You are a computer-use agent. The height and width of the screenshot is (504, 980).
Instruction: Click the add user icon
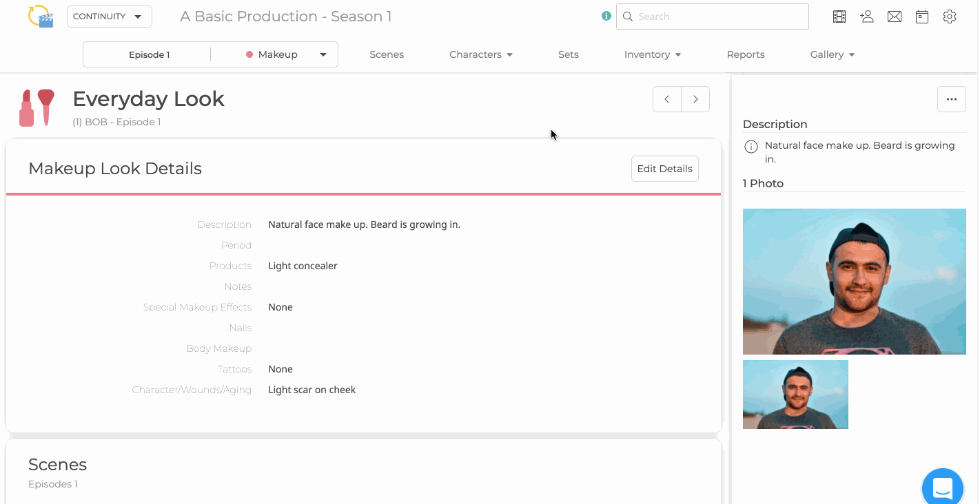(x=867, y=17)
